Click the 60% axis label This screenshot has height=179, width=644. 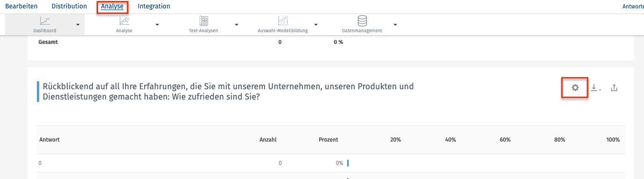click(x=505, y=140)
